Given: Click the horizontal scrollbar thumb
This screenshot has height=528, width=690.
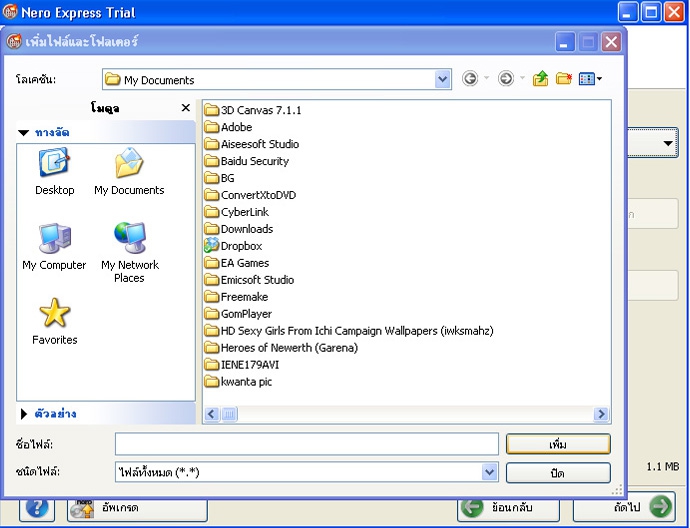Looking at the screenshot, I should (229, 414).
